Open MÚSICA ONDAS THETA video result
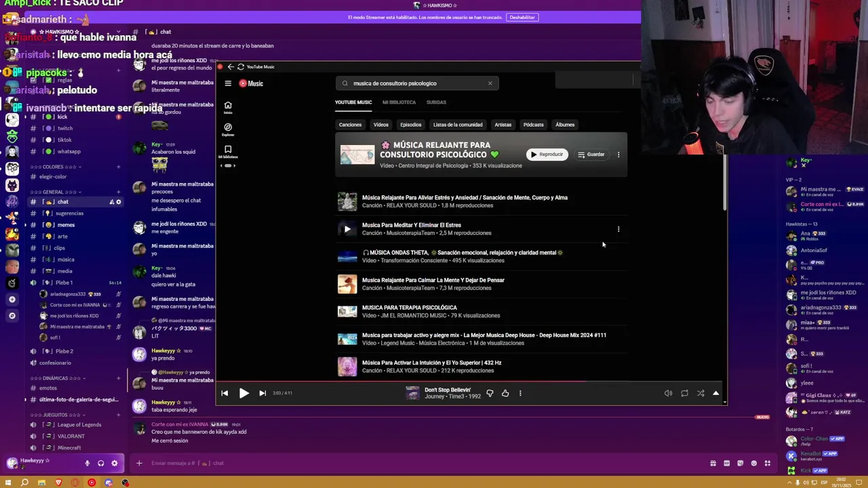Image resolution: width=868 pixels, height=488 pixels. tap(462, 253)
